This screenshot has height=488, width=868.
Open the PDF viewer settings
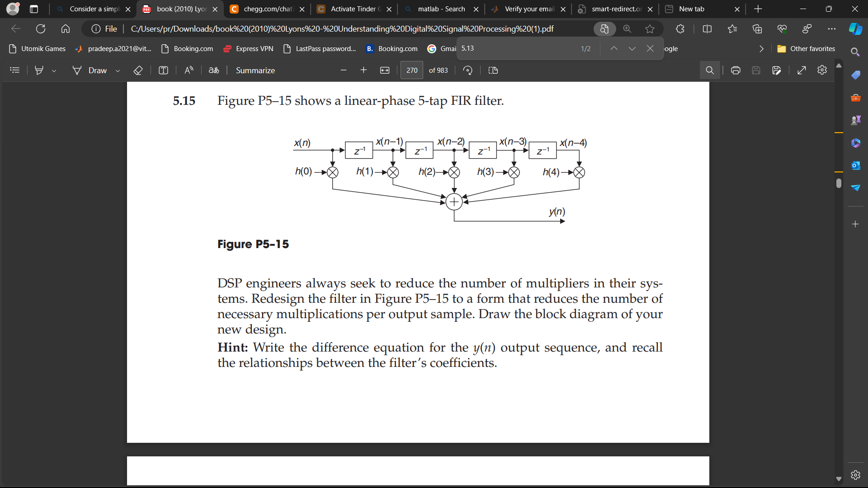pyautogui.click(x=822, y=70)
